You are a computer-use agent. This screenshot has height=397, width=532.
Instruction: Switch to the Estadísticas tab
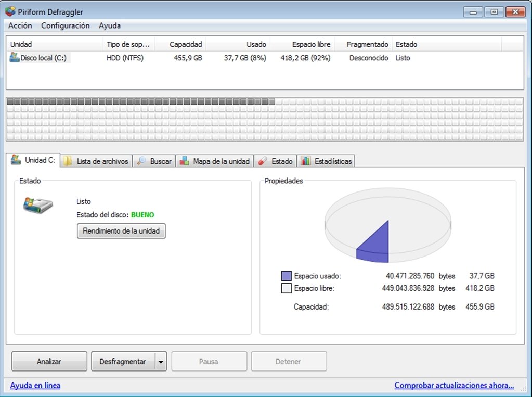pyautogui.click(x=326, y=161)
